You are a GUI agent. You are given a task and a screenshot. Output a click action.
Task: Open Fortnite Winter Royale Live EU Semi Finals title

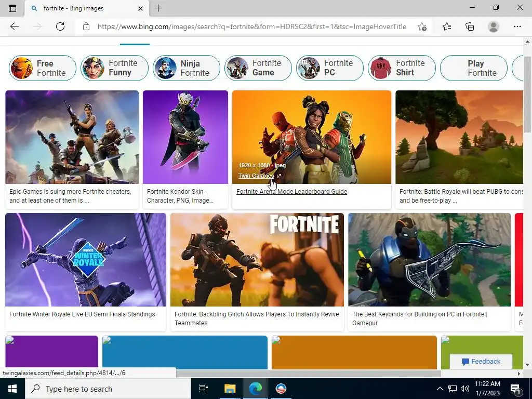(x=82, y=314)
